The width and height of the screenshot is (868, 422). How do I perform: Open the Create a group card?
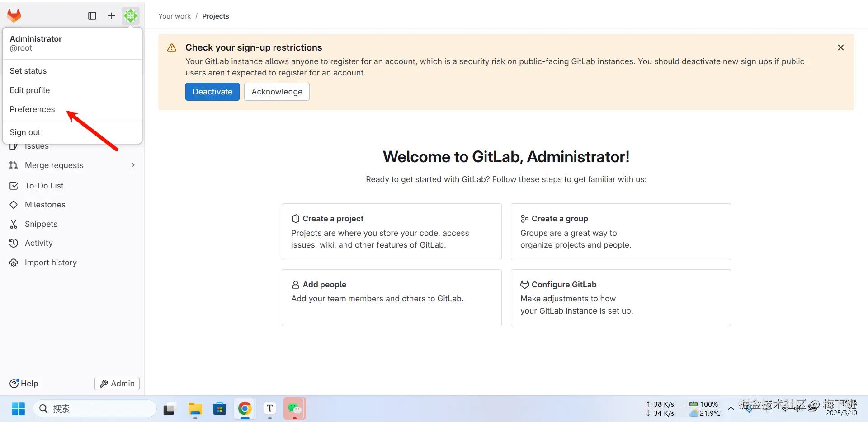[621, 232]
